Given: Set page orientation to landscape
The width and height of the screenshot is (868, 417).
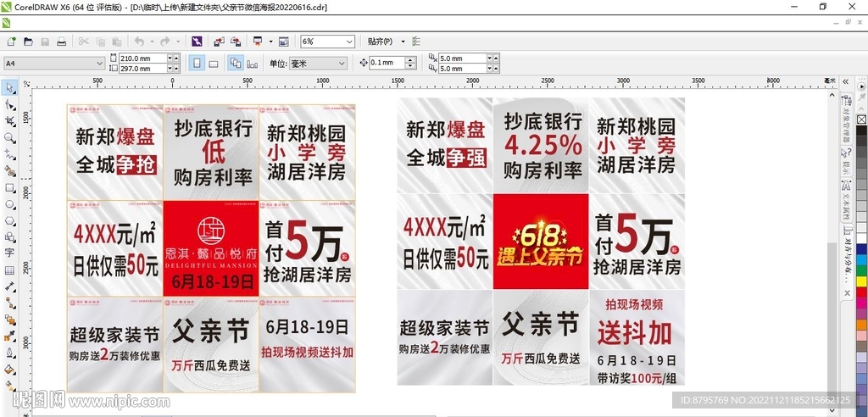Looking at the screenshot, I should click(x=213, y=63).
